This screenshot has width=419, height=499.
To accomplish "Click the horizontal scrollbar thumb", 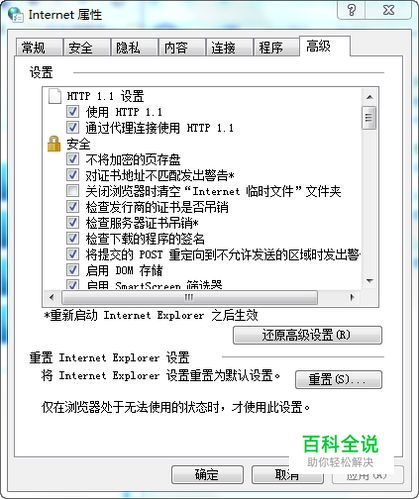I will coord(189,297).
